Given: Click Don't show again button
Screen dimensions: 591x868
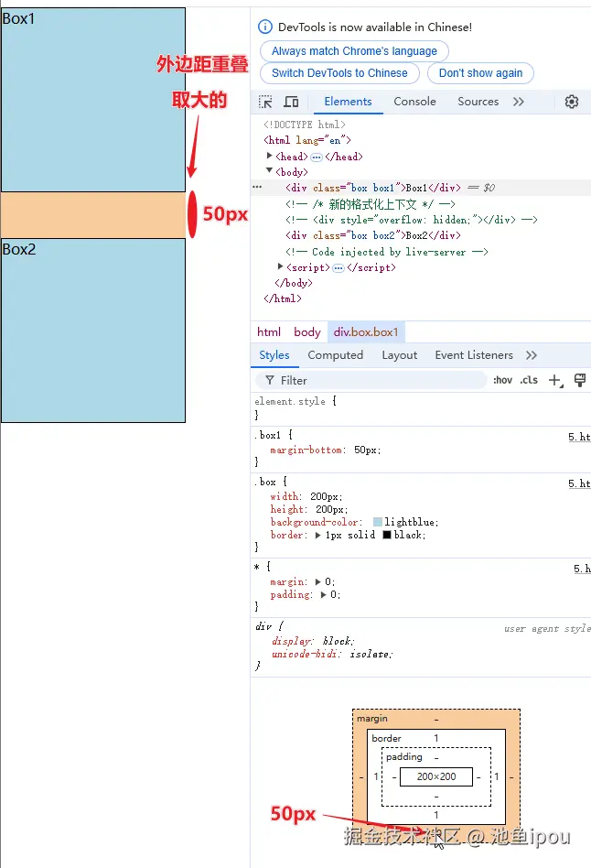Looking at the screenshot, I should (x=480, y=73).
